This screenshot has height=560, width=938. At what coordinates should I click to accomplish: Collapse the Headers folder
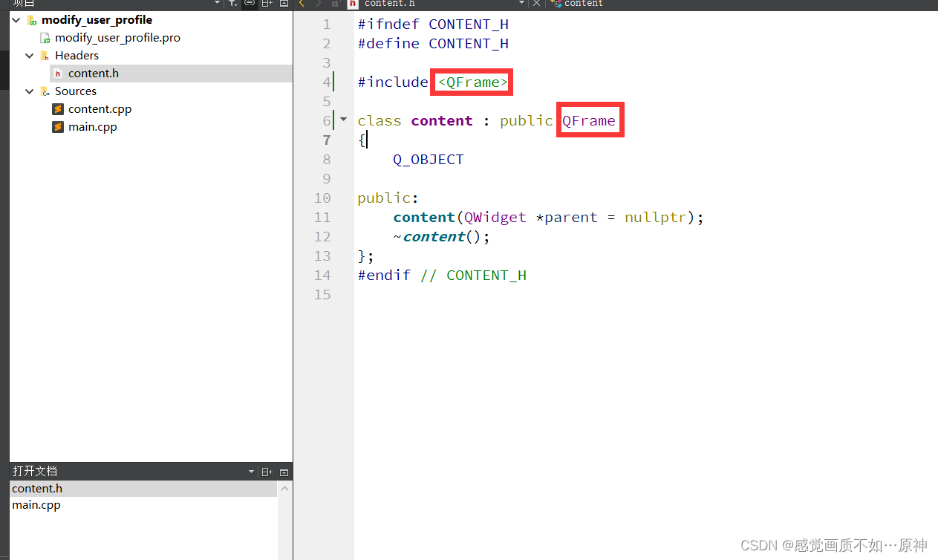coord(30,56)
